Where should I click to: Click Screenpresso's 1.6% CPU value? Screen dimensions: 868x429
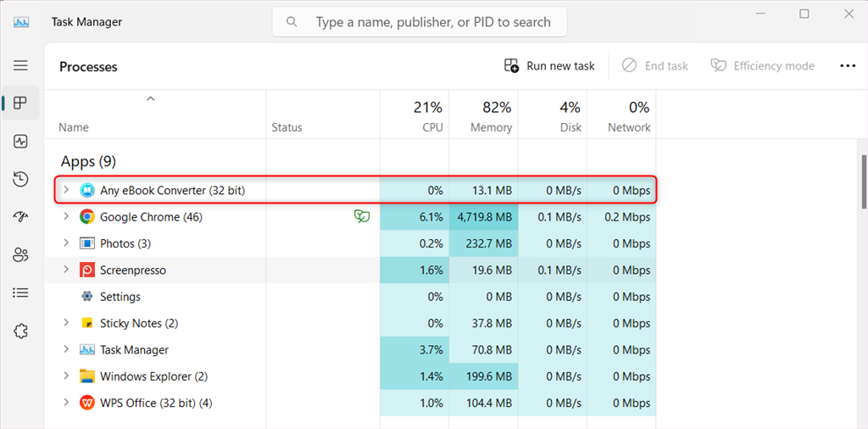pos(432,270)
